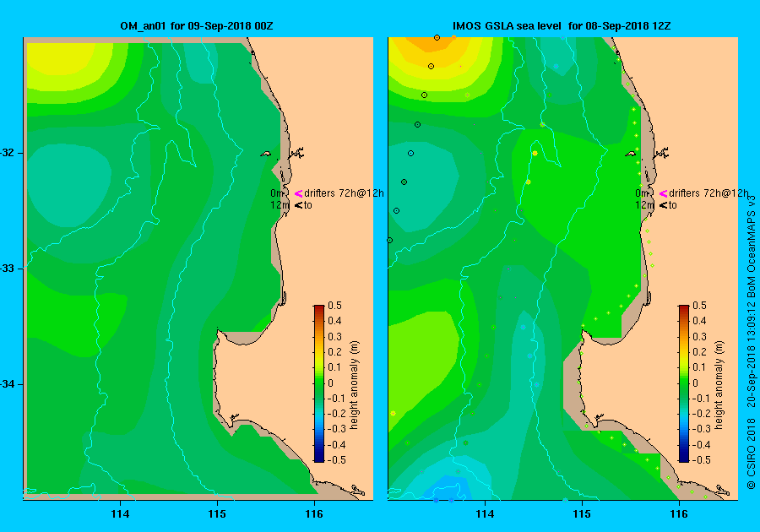
Task: Click the '-0.2' tick on left colorbar
Action: (x=336, y=413)
